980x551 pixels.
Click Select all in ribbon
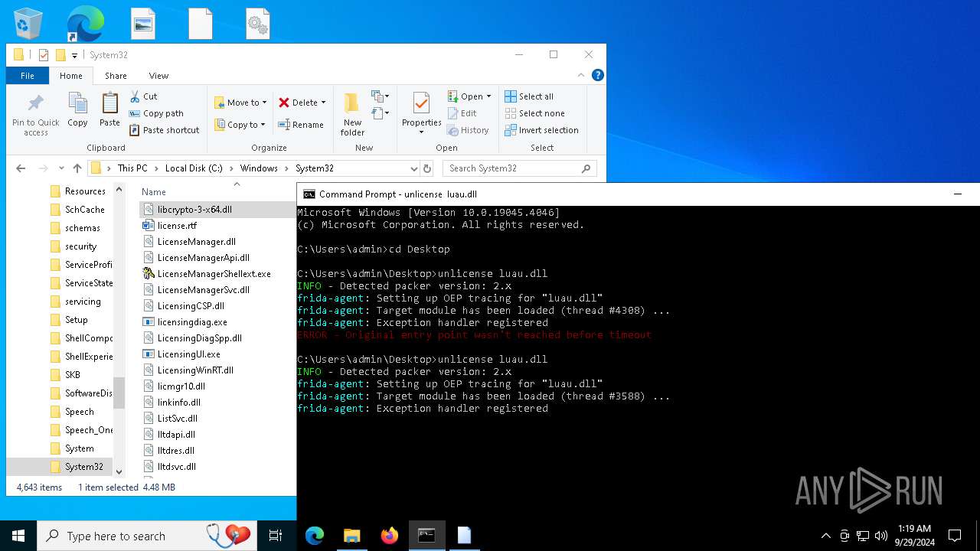pyautogui.click(x=529, y=96)
